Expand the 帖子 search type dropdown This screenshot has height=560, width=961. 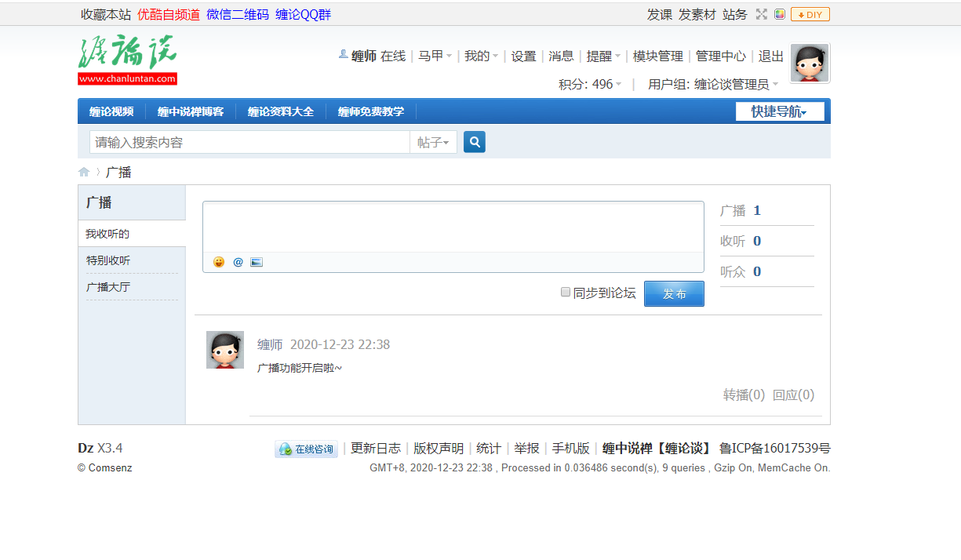tap(432, 141)
